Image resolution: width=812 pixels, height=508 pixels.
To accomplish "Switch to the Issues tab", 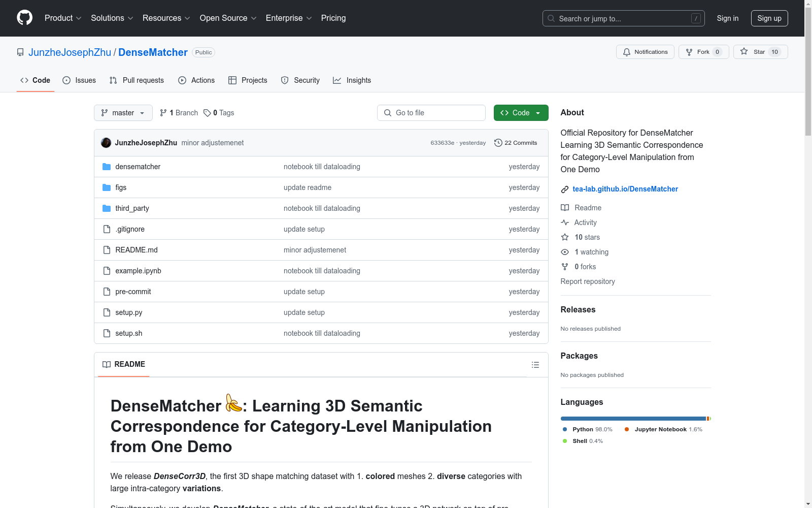I will (x=79, y=80).
